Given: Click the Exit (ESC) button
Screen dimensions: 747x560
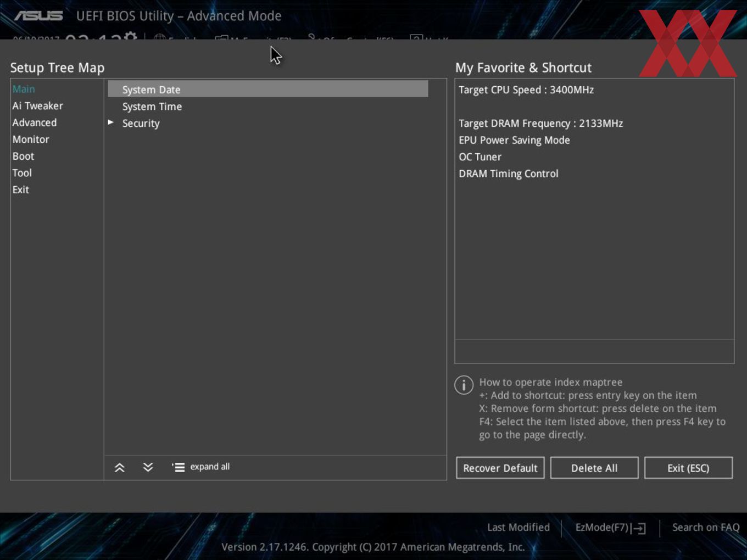Looking at the screenshot, I should (688, 468).
